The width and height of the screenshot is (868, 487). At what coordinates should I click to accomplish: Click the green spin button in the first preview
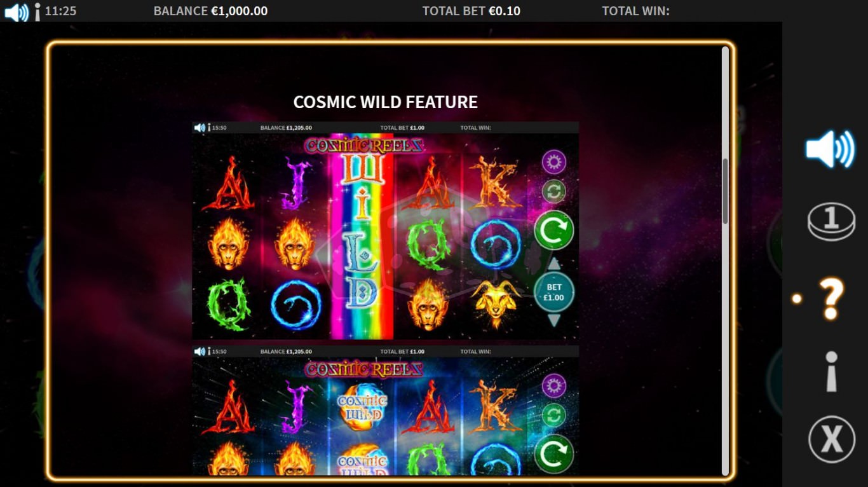pos(553,230)
